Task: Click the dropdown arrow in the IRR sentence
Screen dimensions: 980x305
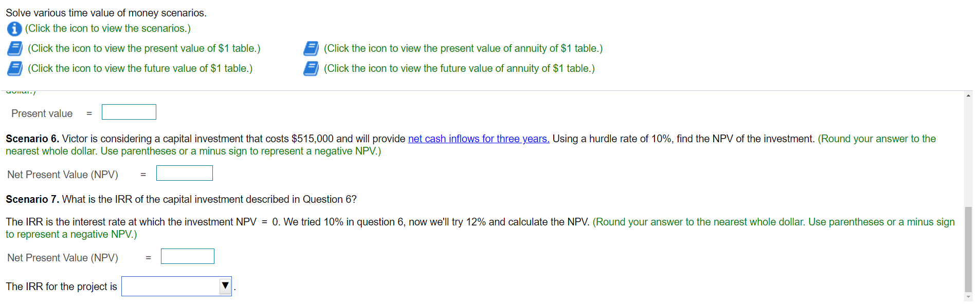Action: pyautogui.click(x=225, y=286)
